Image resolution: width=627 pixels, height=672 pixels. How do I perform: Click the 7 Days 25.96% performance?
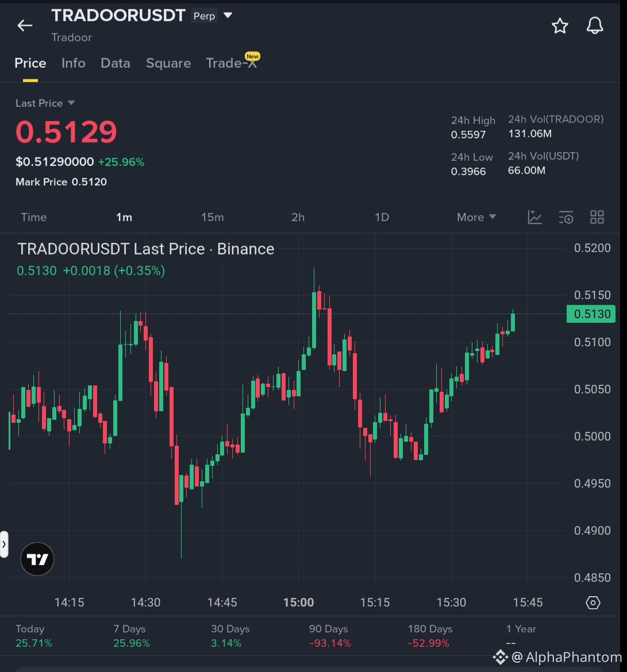[132, 636]
